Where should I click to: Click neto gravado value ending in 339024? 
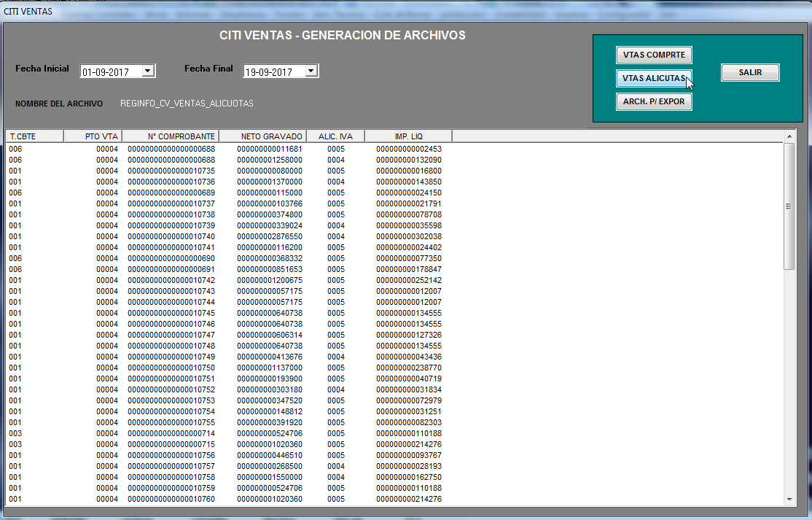point(270,226)
